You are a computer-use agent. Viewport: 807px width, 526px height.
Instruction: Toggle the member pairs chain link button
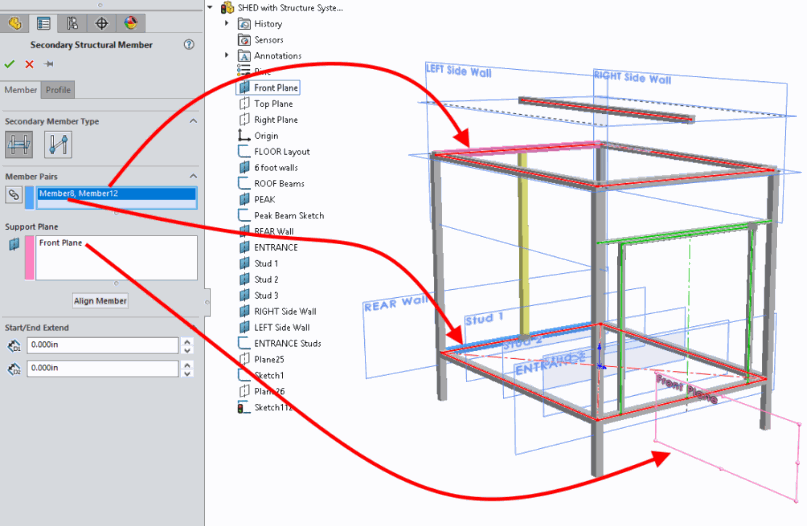tap(14, 194)
